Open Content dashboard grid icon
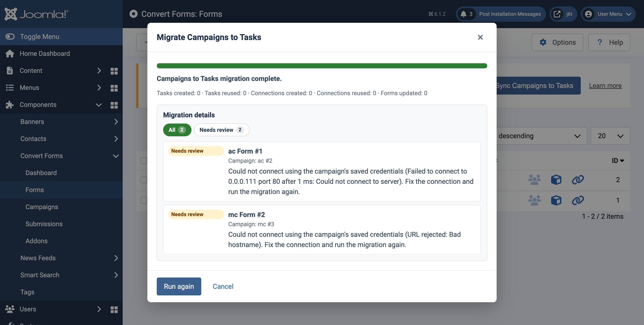Screen dimensions: 644x325 click(x=114, y=71)
